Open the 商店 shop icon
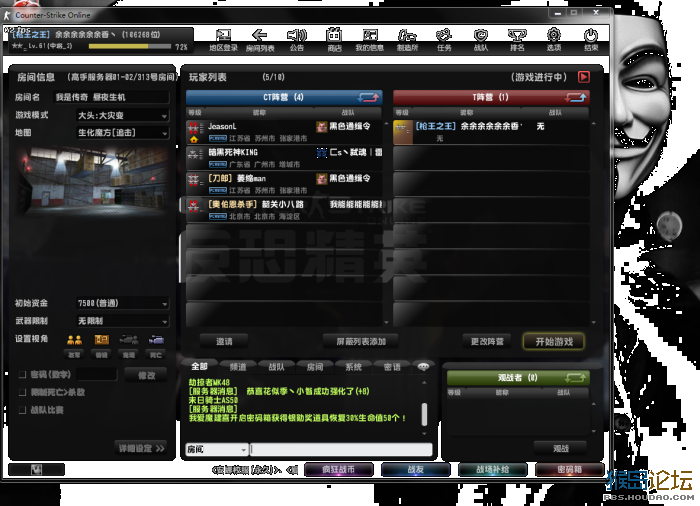 (334, 40)
